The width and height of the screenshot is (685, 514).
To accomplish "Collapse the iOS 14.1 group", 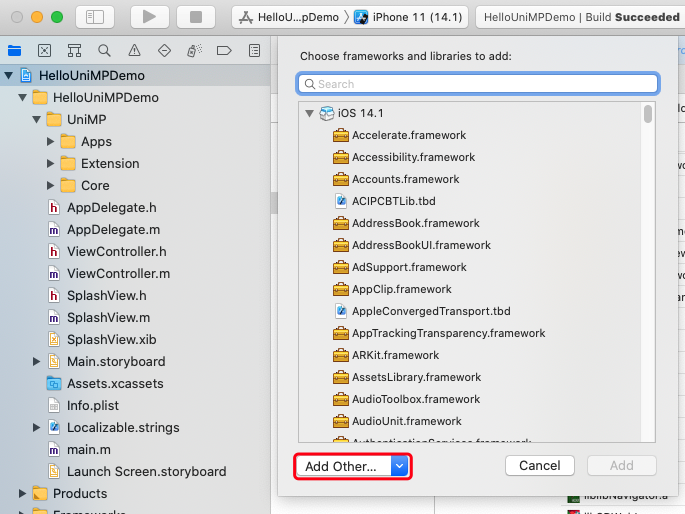I will click(x=309, y=114).
